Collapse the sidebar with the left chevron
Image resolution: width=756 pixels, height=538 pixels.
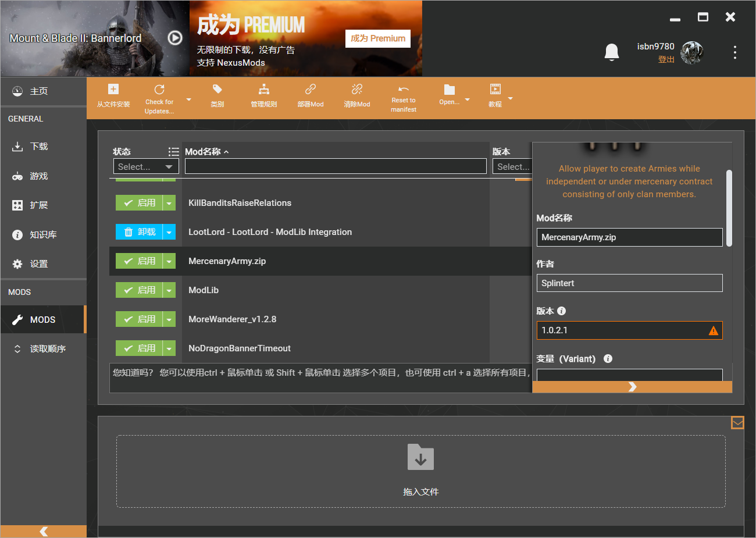[x=44, y=532]
